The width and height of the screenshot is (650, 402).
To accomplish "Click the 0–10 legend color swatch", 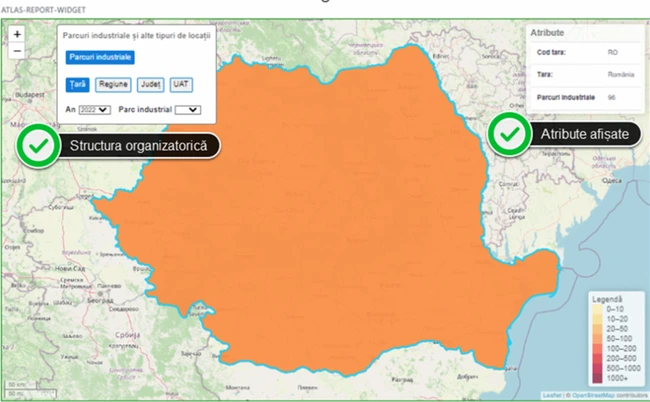I will tap(597, 310).
